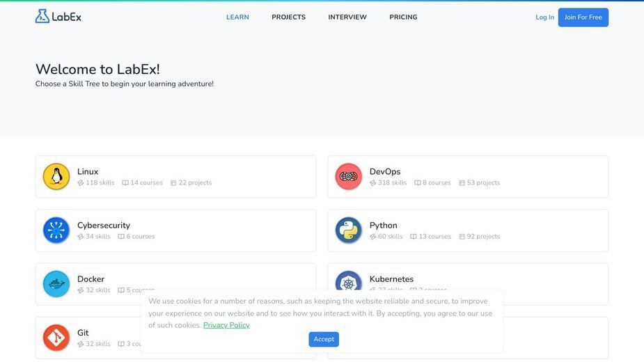Open the DevOps skill tree title

click(385, 171)
